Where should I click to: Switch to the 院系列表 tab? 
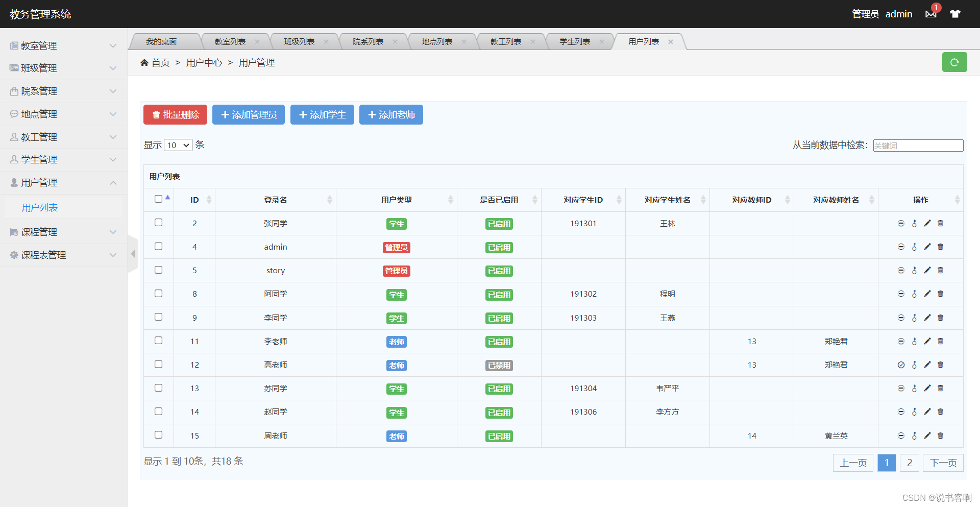coord(368,41)
